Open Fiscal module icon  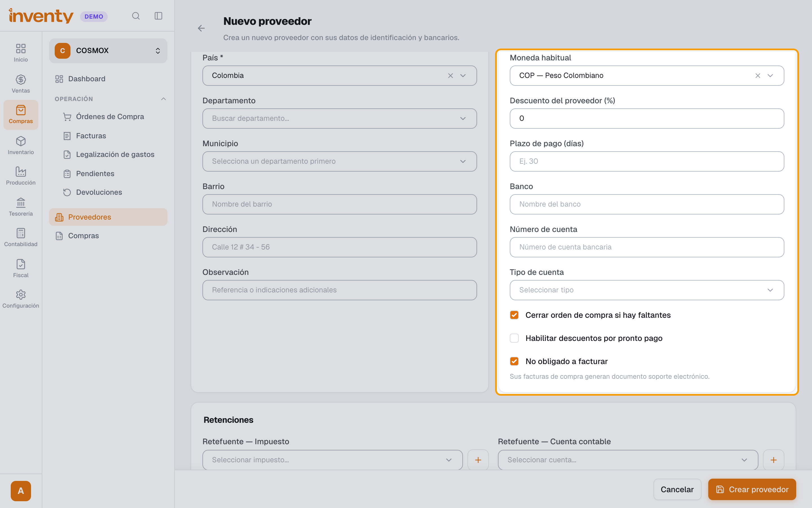(x=21, y=268)
